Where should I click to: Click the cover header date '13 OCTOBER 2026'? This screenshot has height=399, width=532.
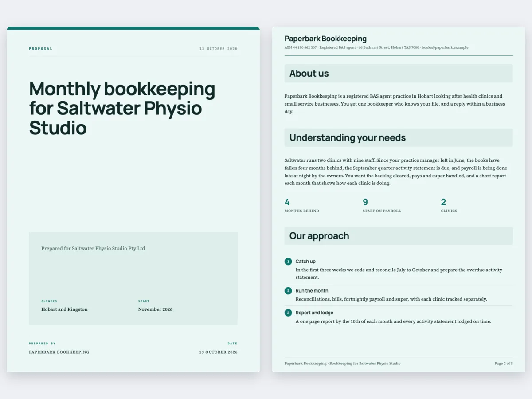point(218,49)
